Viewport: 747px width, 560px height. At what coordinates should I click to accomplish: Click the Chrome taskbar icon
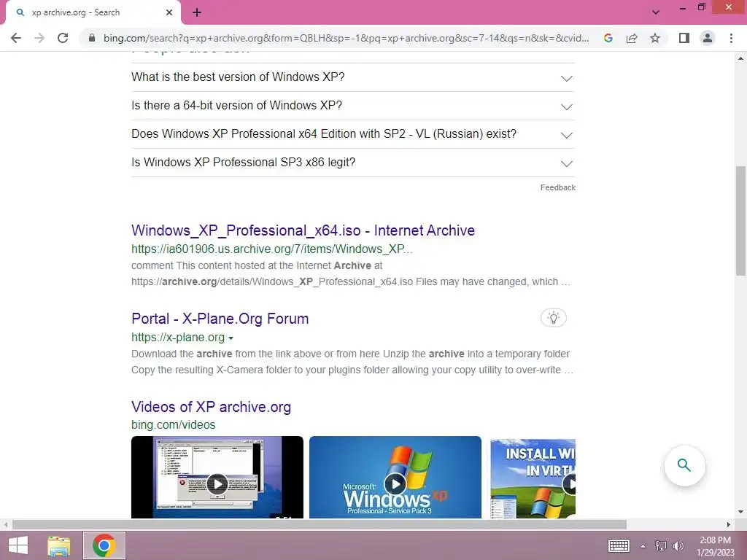click(104, 545)
